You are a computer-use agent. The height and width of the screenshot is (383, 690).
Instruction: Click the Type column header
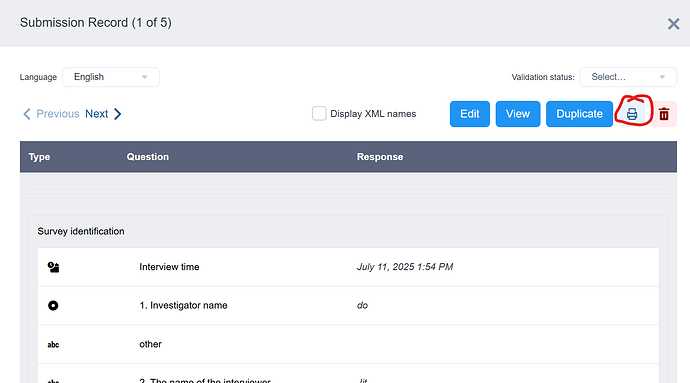(x=39, y=157)
